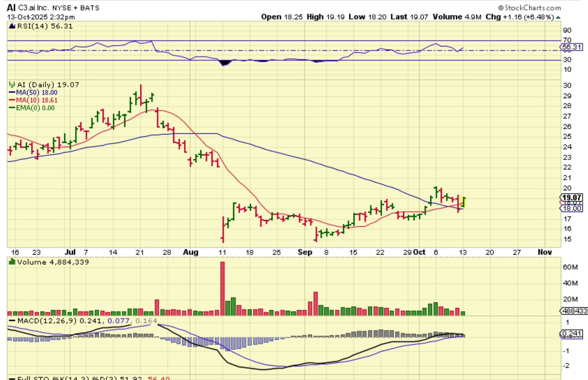Click the NYSE + BATS exchange label

76,8
